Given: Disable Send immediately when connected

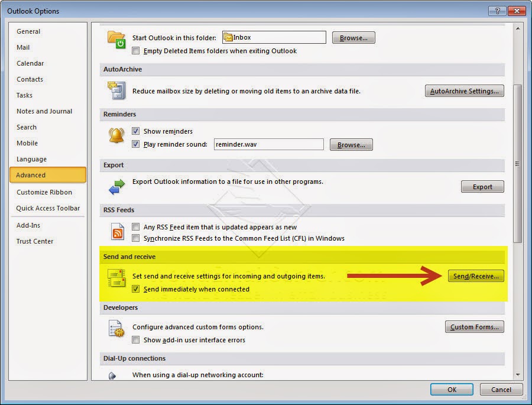Looking at the screenshot, I should click(135, 289).
